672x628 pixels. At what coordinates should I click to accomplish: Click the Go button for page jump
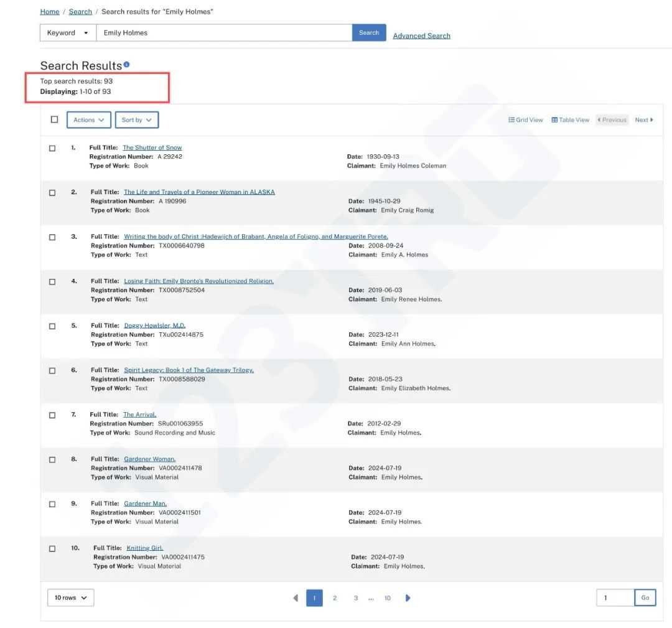[x=645, y=598]
